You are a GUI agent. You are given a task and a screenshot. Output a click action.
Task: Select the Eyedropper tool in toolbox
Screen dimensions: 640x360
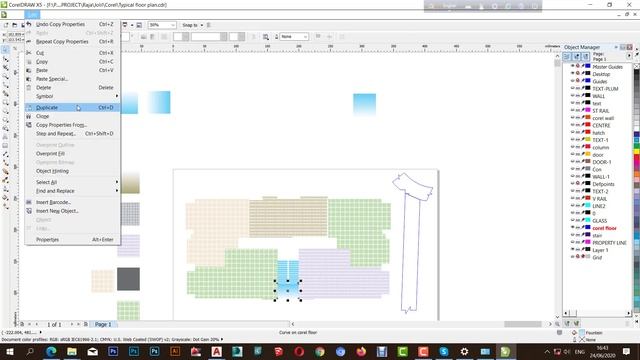pyautogui.click(x=5, y=180)
